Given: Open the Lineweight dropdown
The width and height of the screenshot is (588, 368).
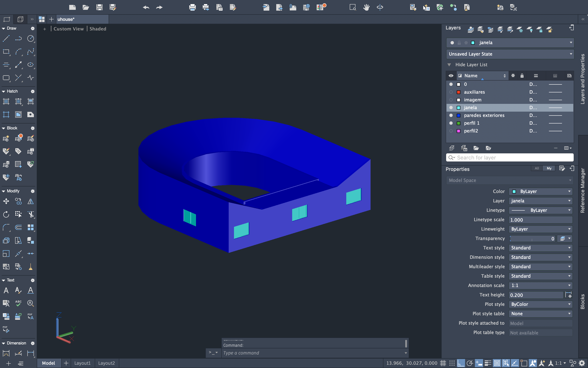Looking at the screenshot, I should pyautogui.click(x=540, y=229).
